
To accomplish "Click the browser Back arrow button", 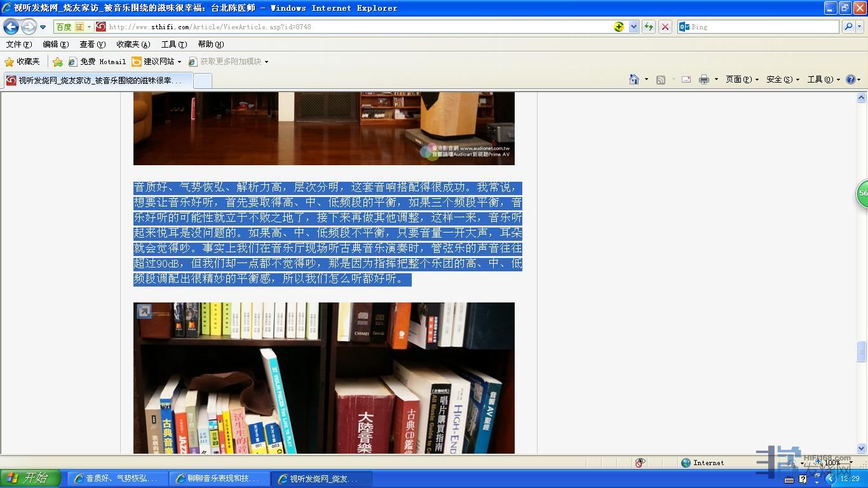I will click(x=11, y=27).
